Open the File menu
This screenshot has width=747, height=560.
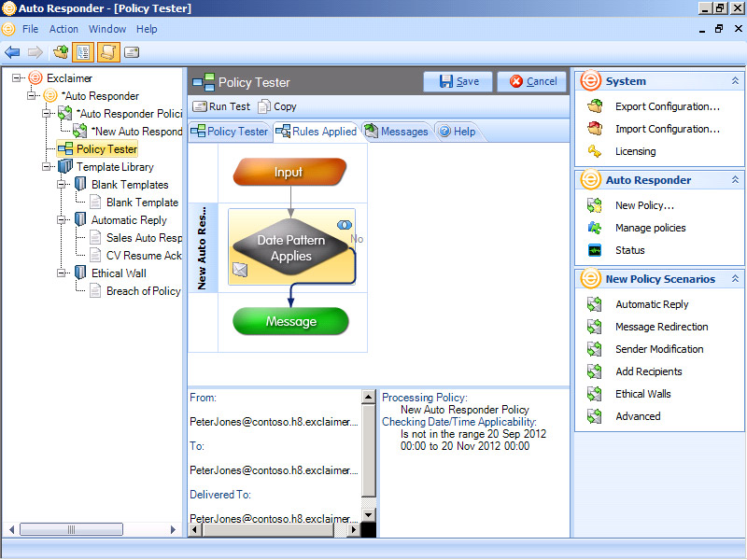(x=31, y=29)
